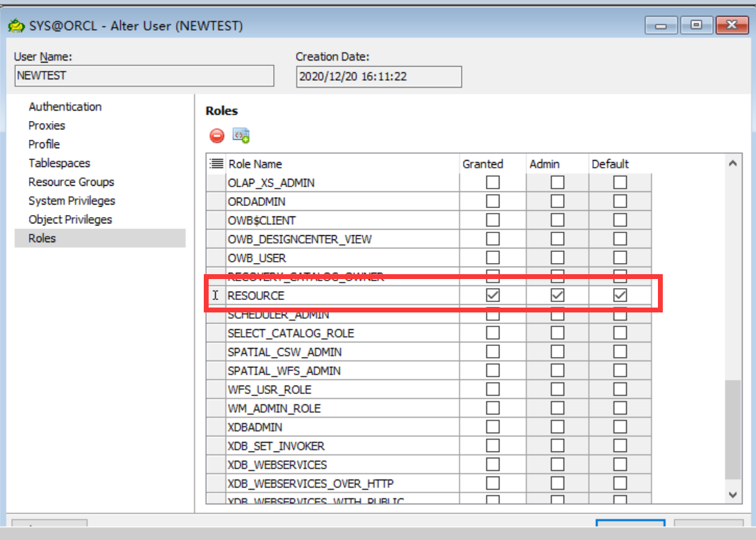The width and height of the screenshot is (756, 540).
Task: Sort by Default column header
Action: pyautogui.click(x=620, y=164)
